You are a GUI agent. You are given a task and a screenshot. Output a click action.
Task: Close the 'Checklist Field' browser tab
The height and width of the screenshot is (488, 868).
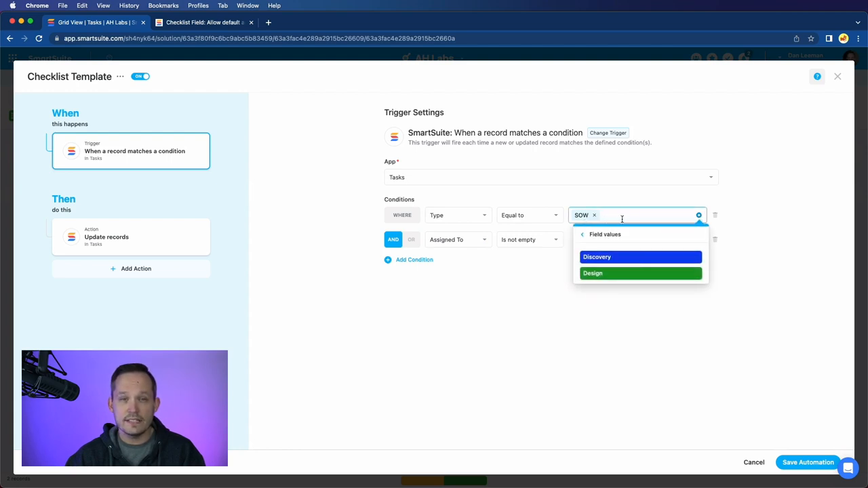tap(251, 22)
